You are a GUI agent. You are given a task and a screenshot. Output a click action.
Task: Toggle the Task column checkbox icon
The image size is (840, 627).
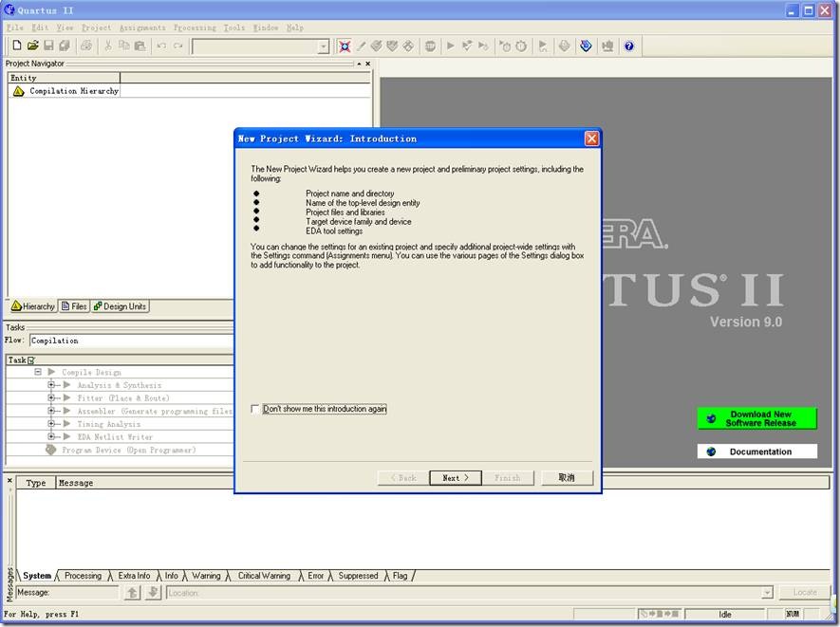pos(31,360)
